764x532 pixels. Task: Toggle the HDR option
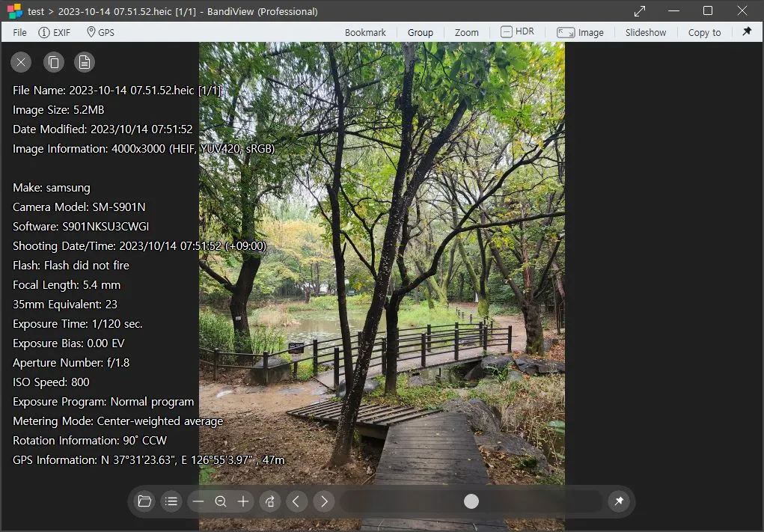pos(518,31)
